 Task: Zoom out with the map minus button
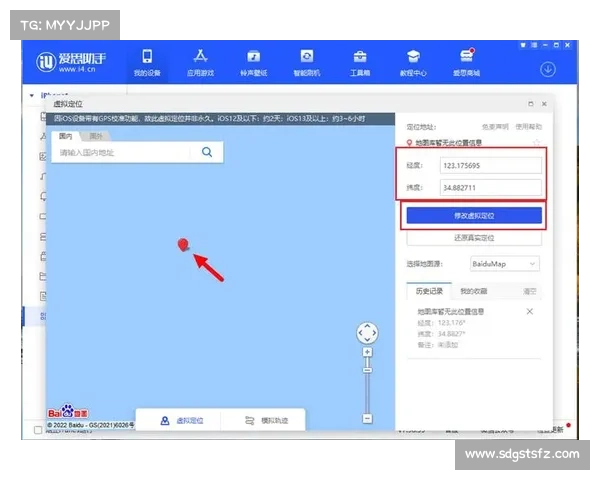367,418
